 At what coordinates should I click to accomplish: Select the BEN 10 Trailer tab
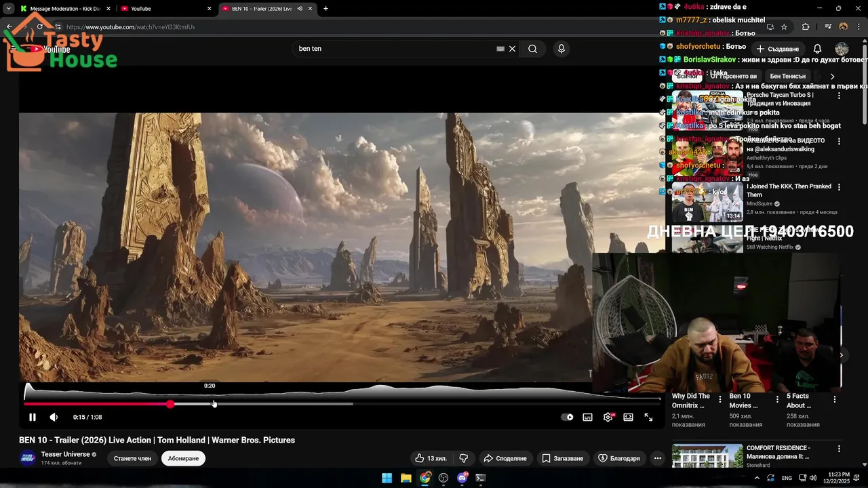261,9
